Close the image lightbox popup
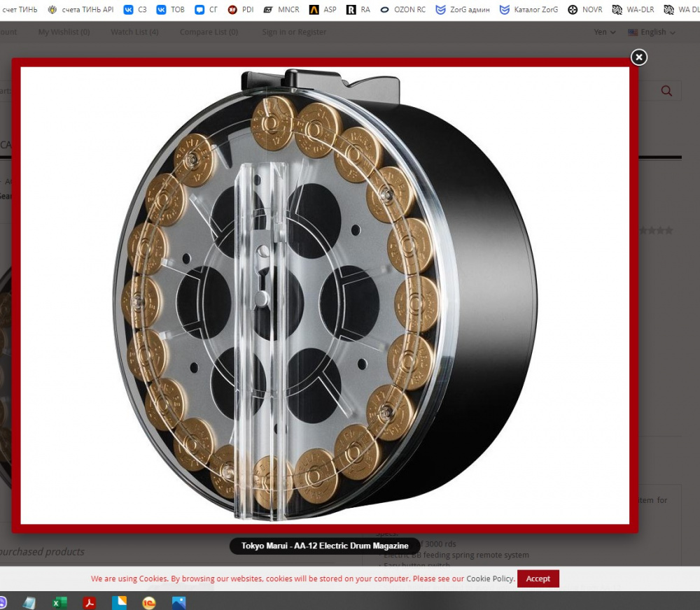This screenshot has height=610, width=700. (638, 57)
